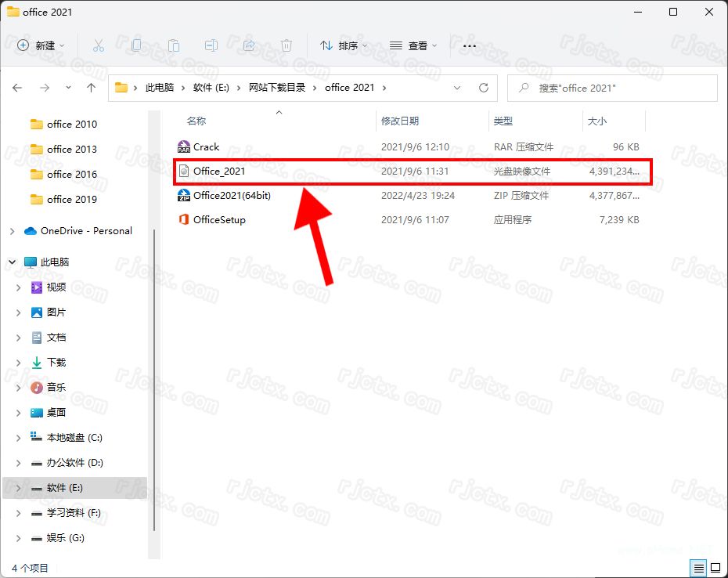Image resolution: width=728 pixels, height=578 pixels.
Task: Share the selected file via the toolbar icon
Action: 248,45
